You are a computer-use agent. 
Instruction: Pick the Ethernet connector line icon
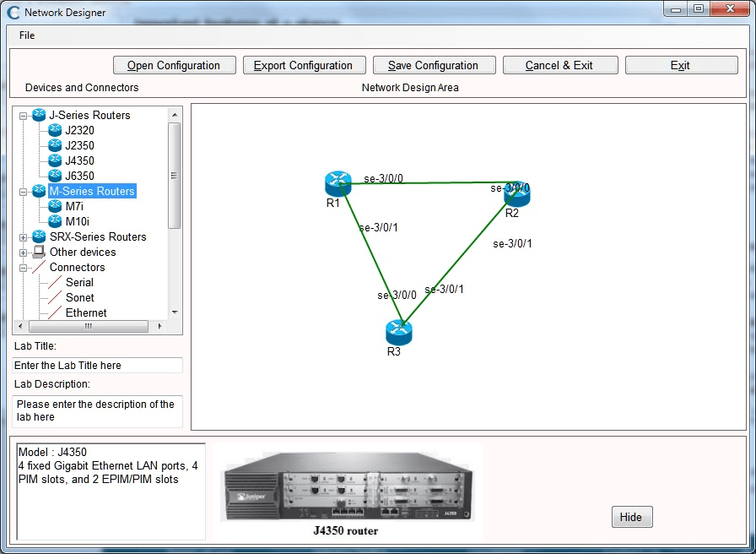pyautogui.click(x=54, y=313)
